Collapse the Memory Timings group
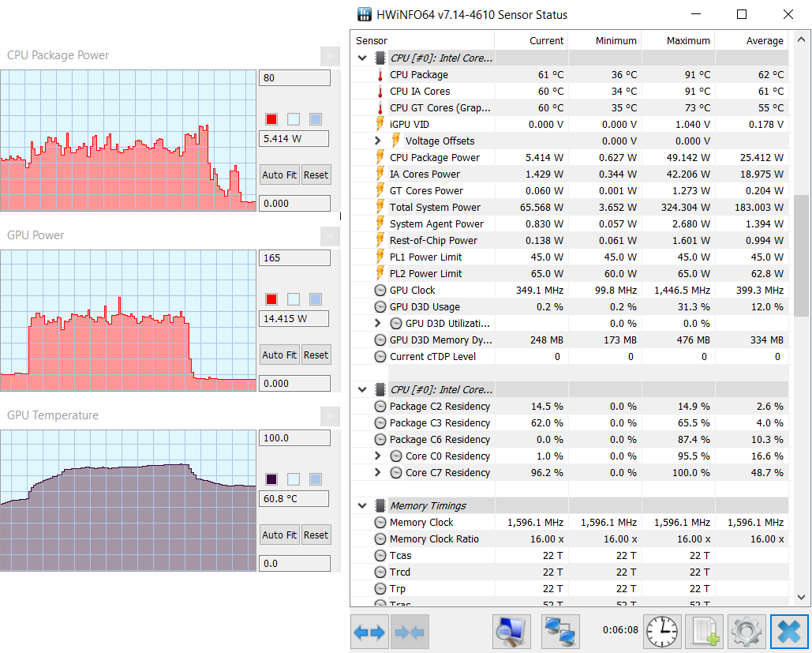Viewport: 812px width, 653px height. pos(362,506)
